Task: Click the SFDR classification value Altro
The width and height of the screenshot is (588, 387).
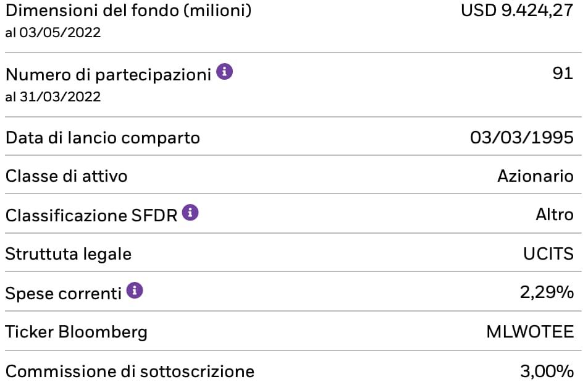Action: (x=554, y=215)
